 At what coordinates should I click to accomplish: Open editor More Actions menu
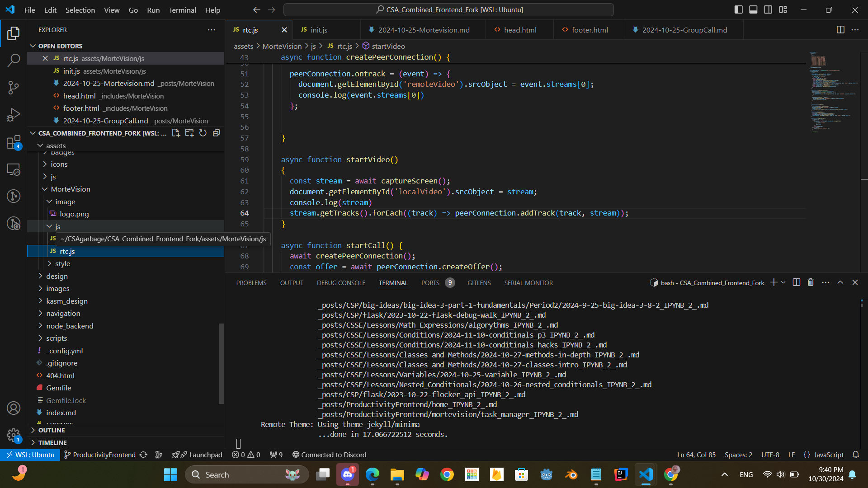855,30
